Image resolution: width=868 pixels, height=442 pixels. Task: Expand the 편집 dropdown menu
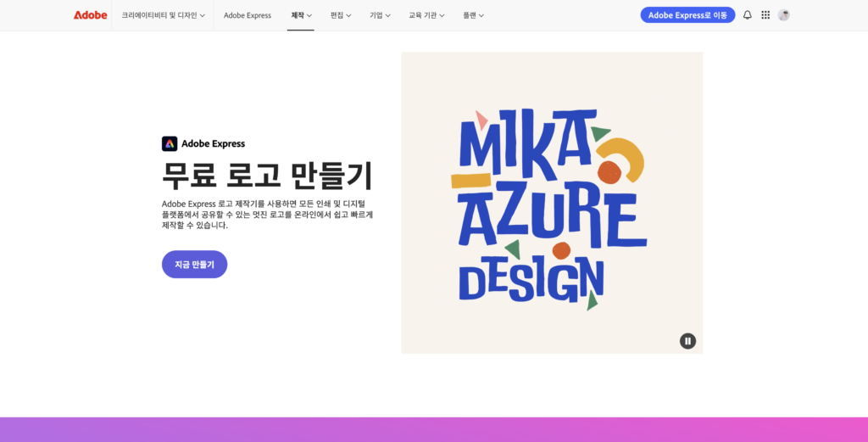click(341, 15)
